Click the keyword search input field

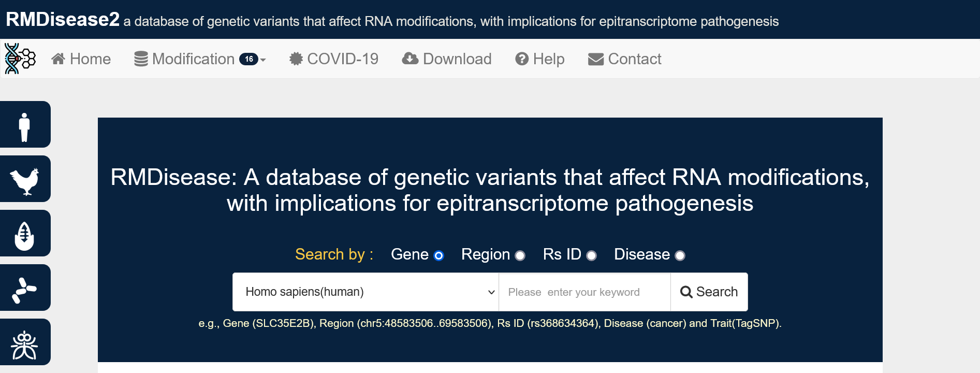point(584,292)
